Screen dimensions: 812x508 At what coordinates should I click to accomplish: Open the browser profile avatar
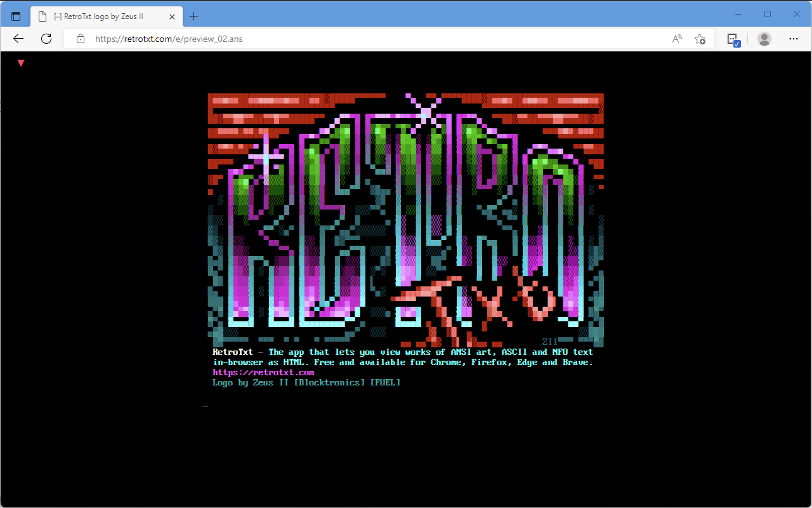click(x=764, y=39)
